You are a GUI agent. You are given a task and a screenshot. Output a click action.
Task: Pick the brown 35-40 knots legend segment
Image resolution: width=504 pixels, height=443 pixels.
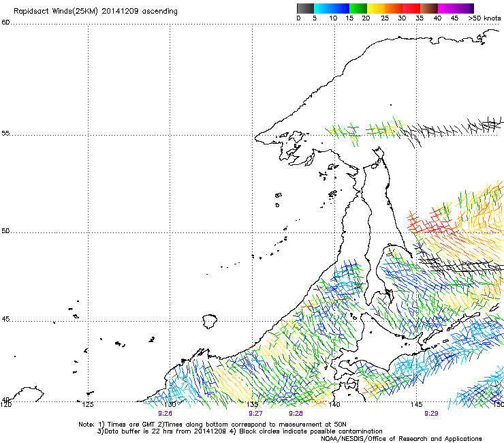[x=429, y=8]
